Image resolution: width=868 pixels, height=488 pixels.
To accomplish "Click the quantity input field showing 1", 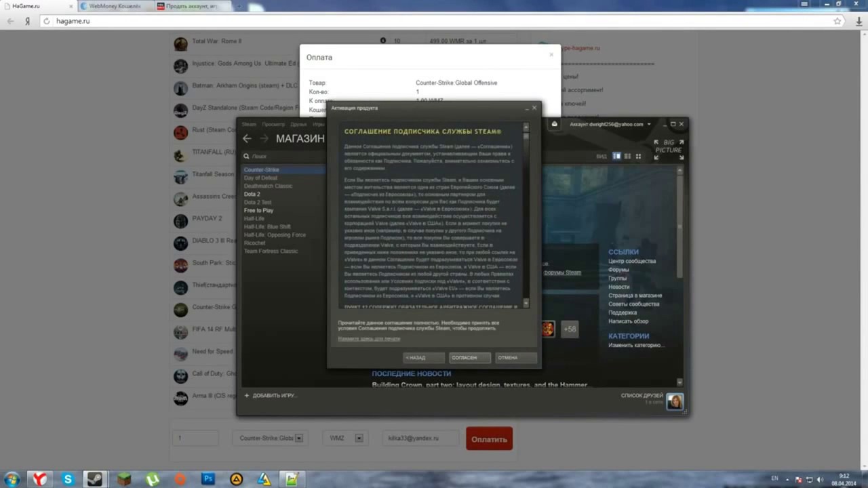I will pos(195,438).
